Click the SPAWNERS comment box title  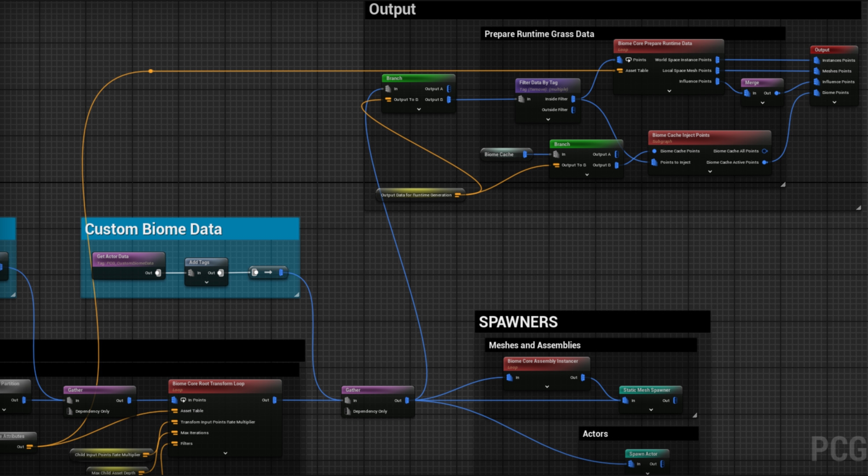coord(518,322)
